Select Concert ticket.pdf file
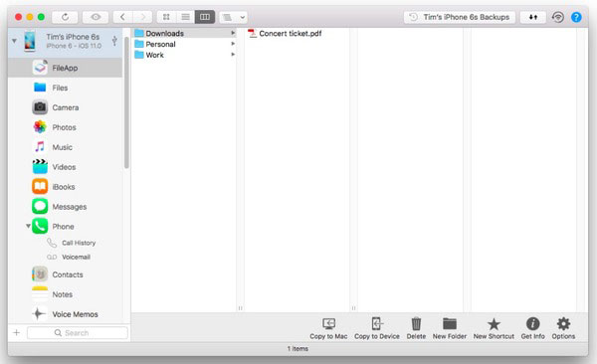 pos(285,34)
